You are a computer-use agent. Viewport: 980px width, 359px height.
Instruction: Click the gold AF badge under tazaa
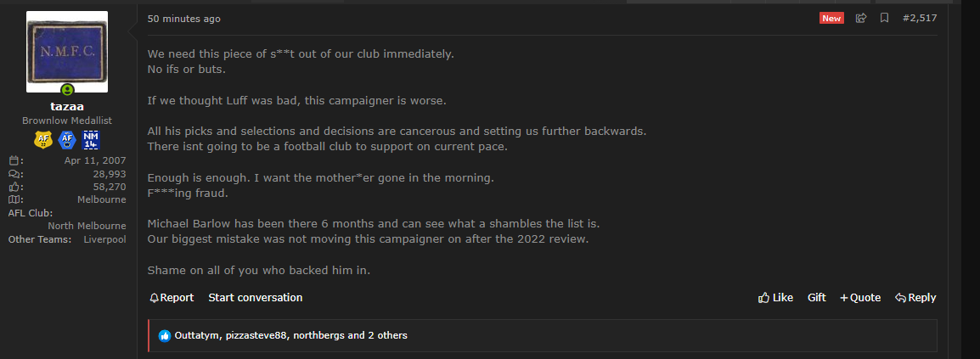pos(43,141)
